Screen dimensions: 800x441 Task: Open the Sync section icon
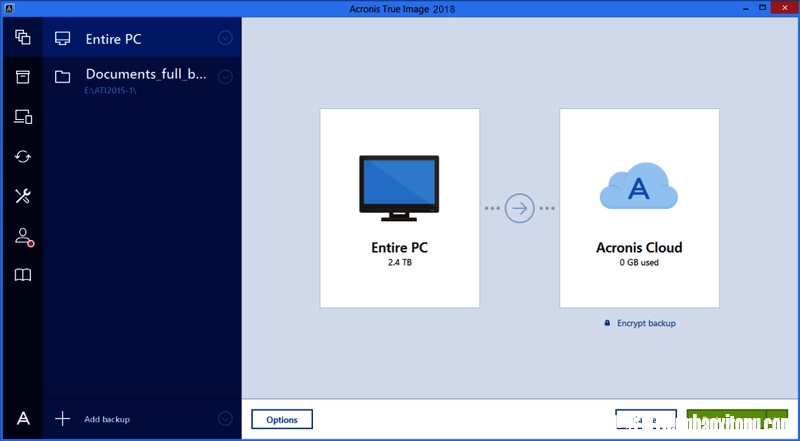22,157
